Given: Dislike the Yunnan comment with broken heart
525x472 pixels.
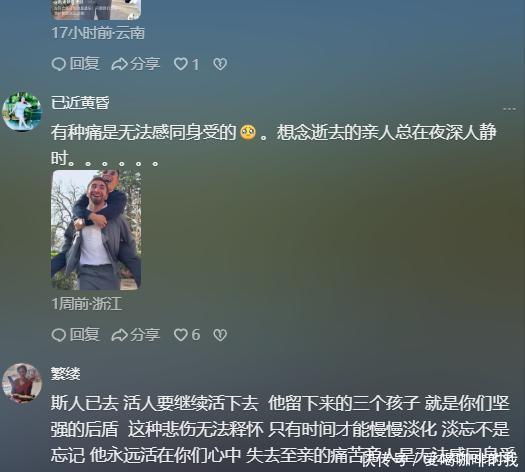Looking at the screenshot, I should click(220, 64).
